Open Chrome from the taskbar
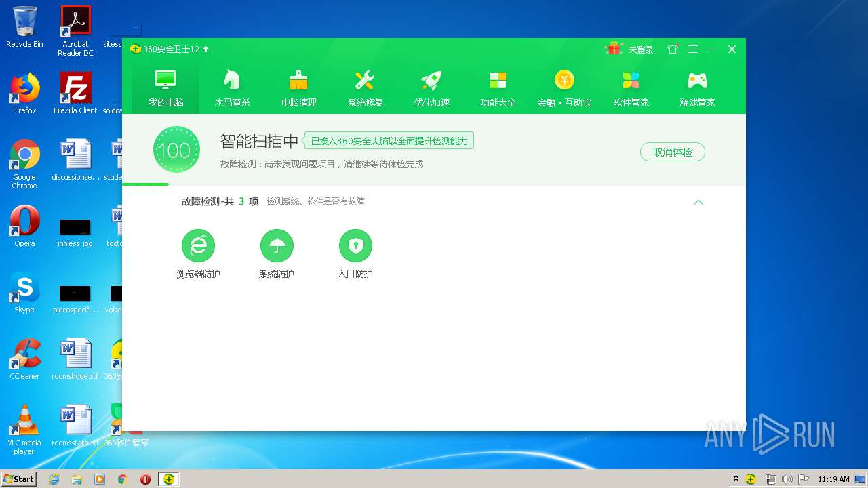 [123, 479]
